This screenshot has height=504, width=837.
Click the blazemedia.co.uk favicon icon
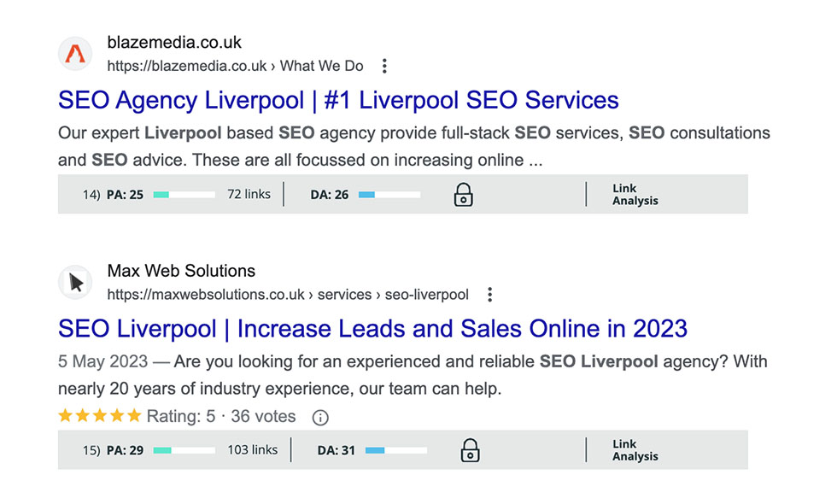75,54
